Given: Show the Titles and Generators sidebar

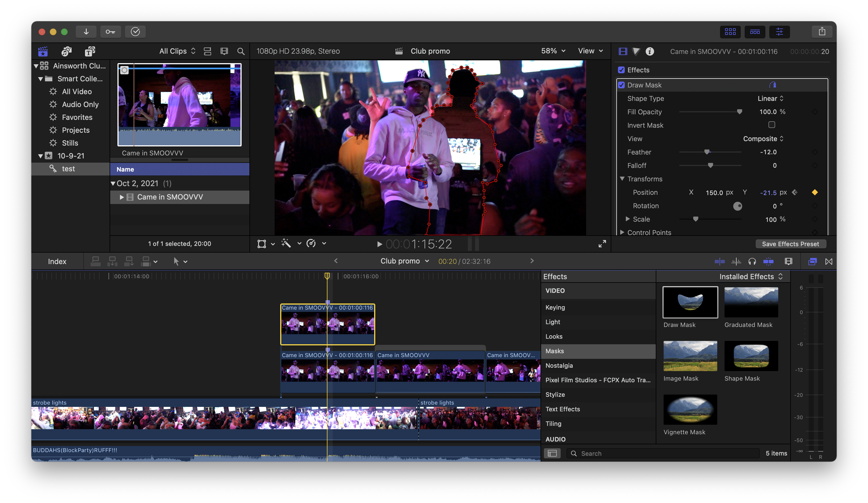Looking at the screenshot, I should click(x=90, y=51).
